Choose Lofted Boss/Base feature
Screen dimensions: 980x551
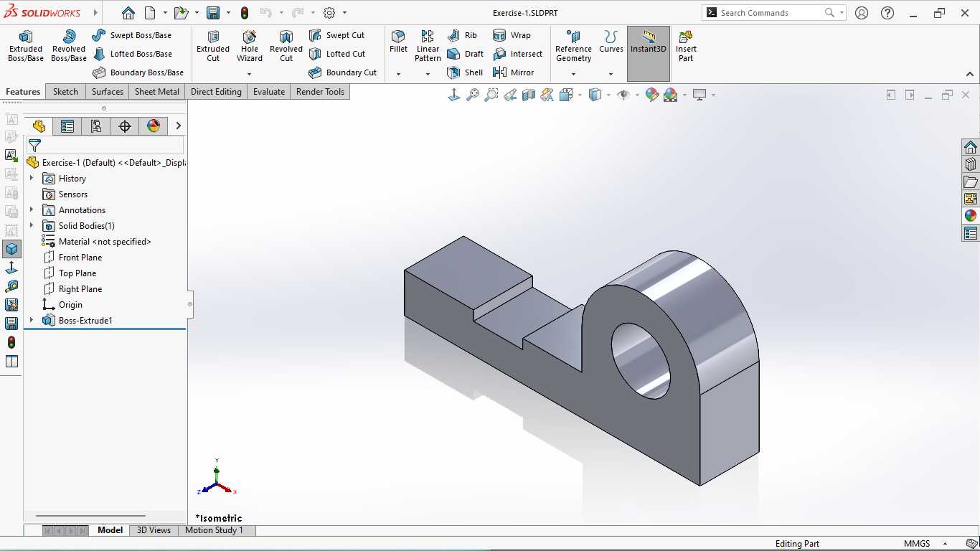click(133, 54)
